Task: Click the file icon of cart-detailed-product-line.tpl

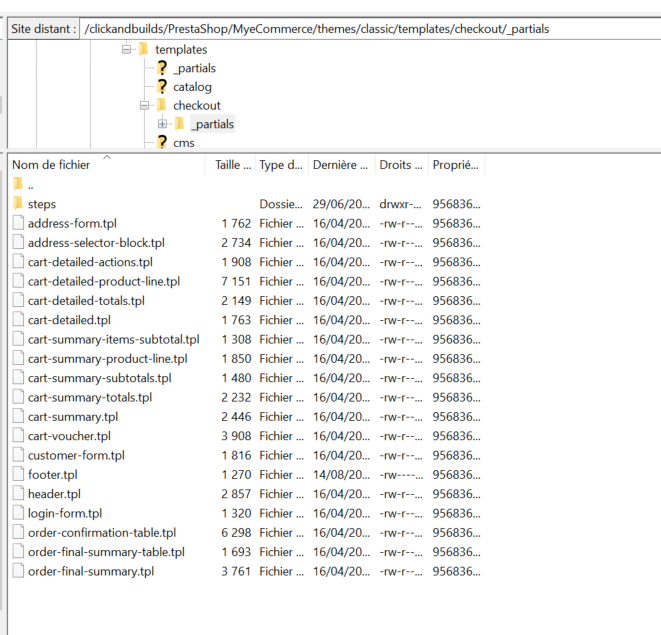Action: point(18,281)
